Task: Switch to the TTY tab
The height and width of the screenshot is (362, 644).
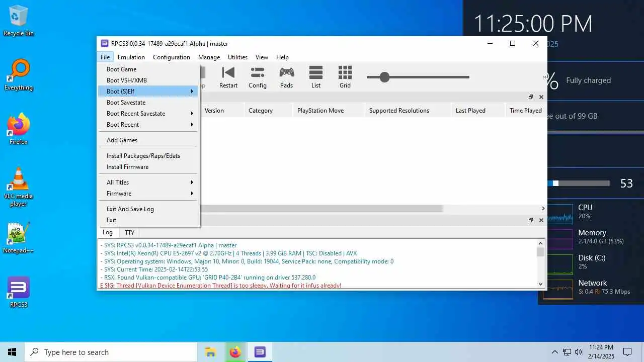Action: [129, 233]
